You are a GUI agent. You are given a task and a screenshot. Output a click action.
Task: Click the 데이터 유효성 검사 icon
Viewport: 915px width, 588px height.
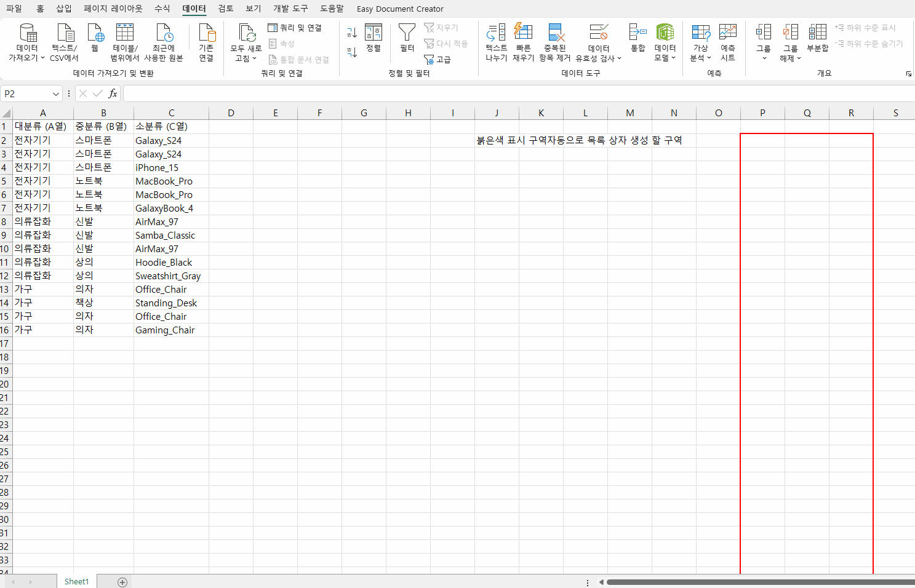(x=598, y=33)
